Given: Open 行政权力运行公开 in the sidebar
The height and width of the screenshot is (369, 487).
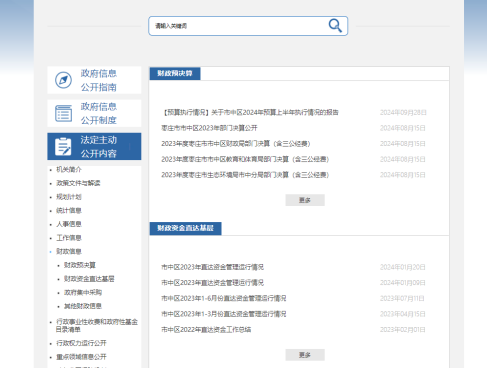Looking at the screenshot, I should [x=81, y=343].
